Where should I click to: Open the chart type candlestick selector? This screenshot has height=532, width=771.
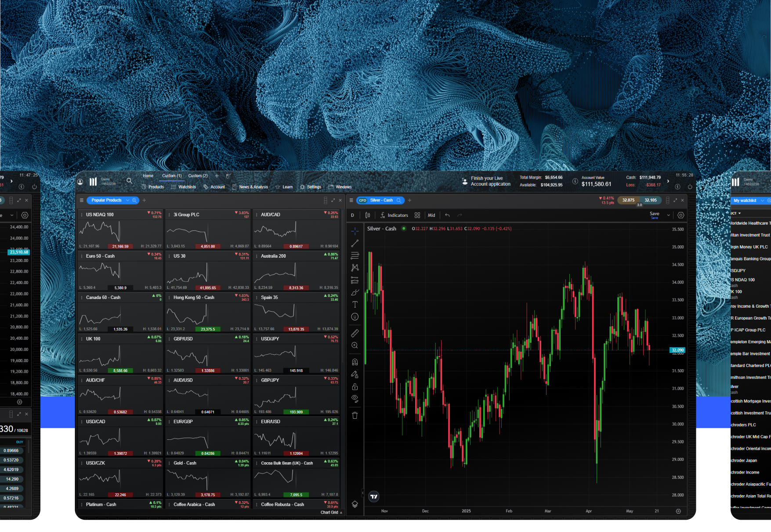pyautogui.click(x=368, y=215)
